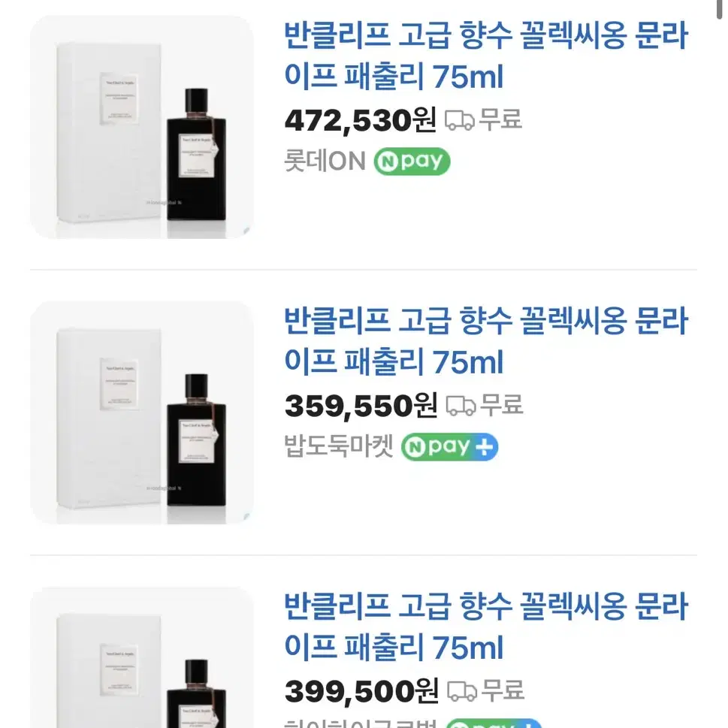
Task: Click the Npay badge on the third listing
Action: (x=493, y=723)
